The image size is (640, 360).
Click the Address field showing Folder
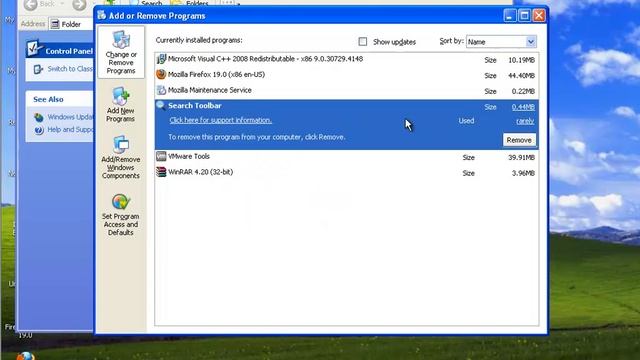[x=71, y=24]
